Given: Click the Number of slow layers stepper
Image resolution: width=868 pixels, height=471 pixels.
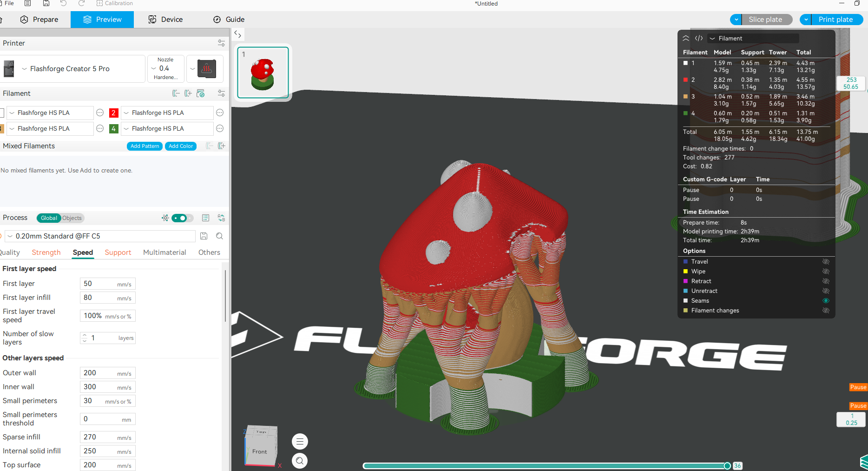Looking at the screenshot, I should 84,338.
